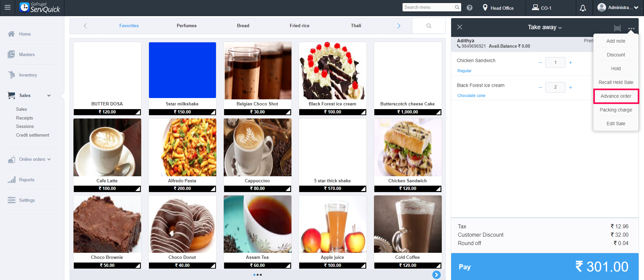The height and width of the screenshot is (280, 644).
Task: Click the category search magnifier icon
Action: coord(429,26)
